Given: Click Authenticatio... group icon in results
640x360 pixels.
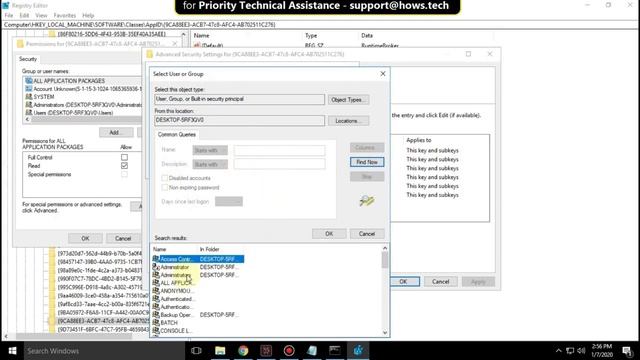Looking at the screenshot, I should 156,307.
